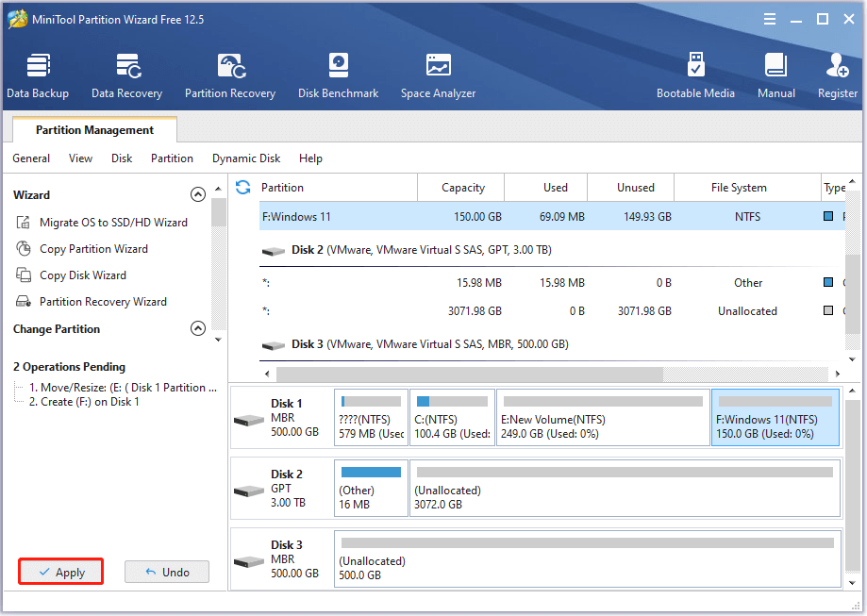Select the E:New Volume partition block
The height and width of the screenshot is (616, 867).
[603, 418]
